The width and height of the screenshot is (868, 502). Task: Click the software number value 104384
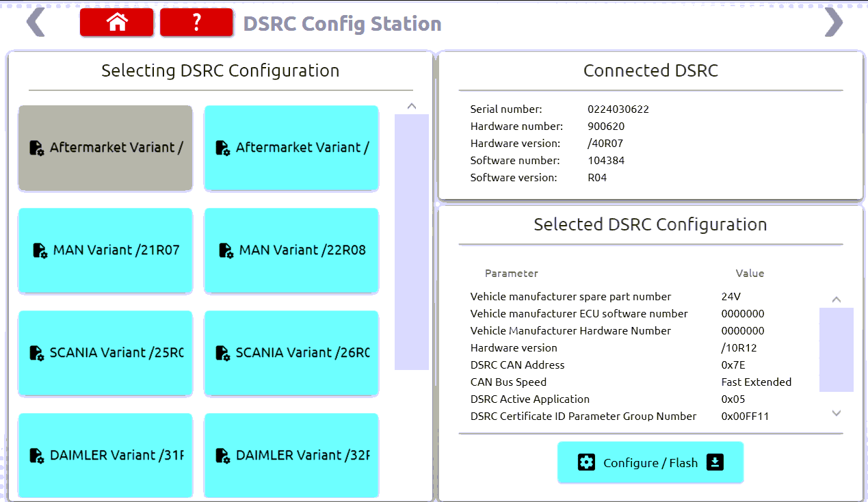click(x=606, y=161)
